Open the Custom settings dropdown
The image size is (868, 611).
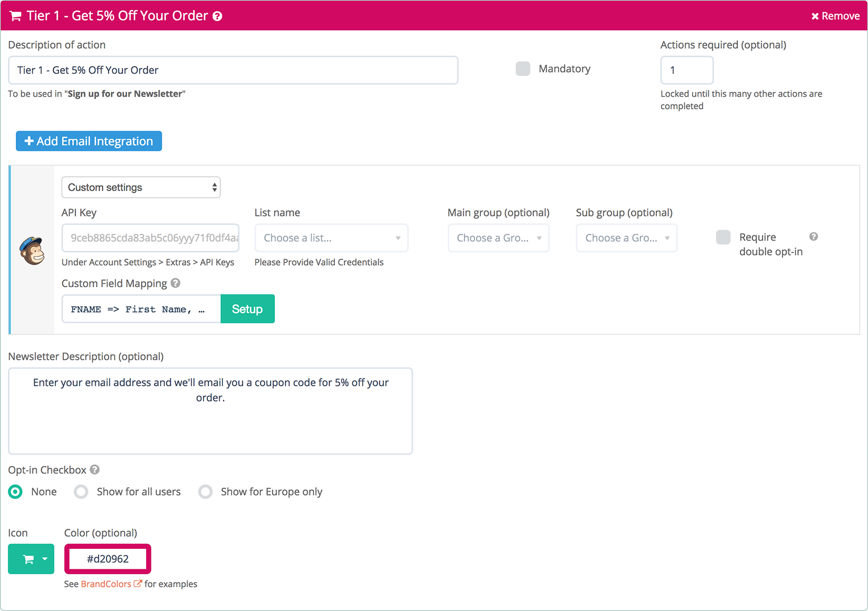141,187
